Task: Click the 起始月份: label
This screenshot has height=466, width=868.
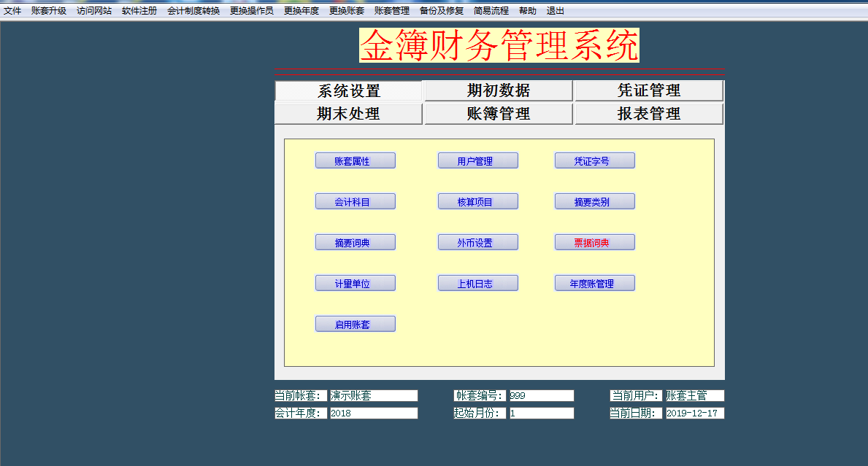Action: tap(480, 413)
